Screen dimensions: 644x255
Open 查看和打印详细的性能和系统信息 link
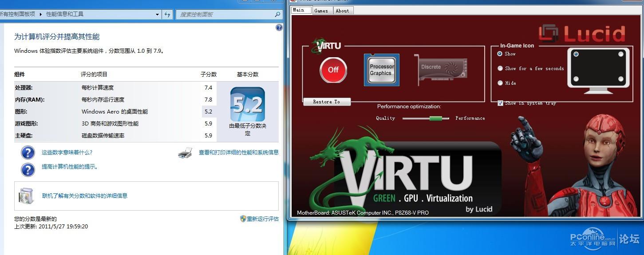[x=239, y=152]
